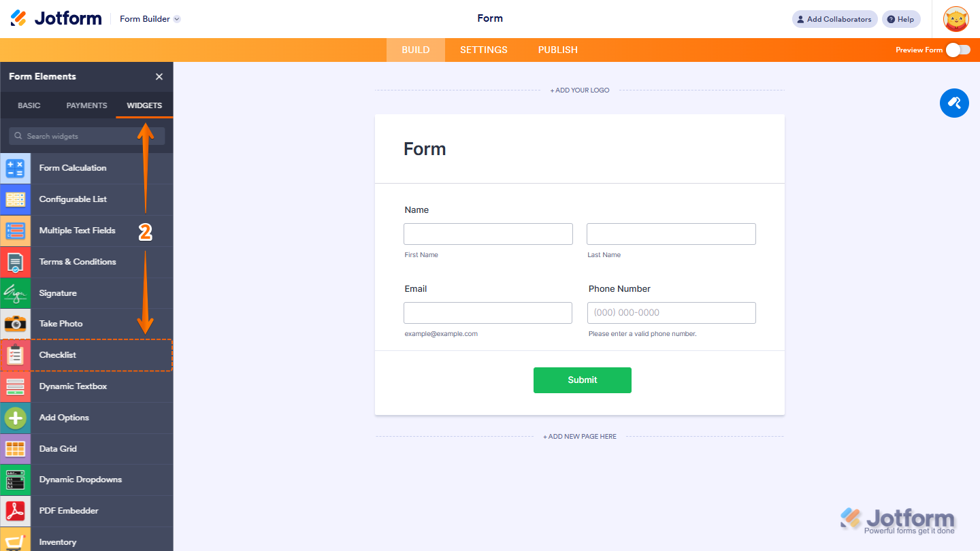Click the search widgets field
This screenshot has width=980, height=551.
pyautogui.click(x=86, y=136)
